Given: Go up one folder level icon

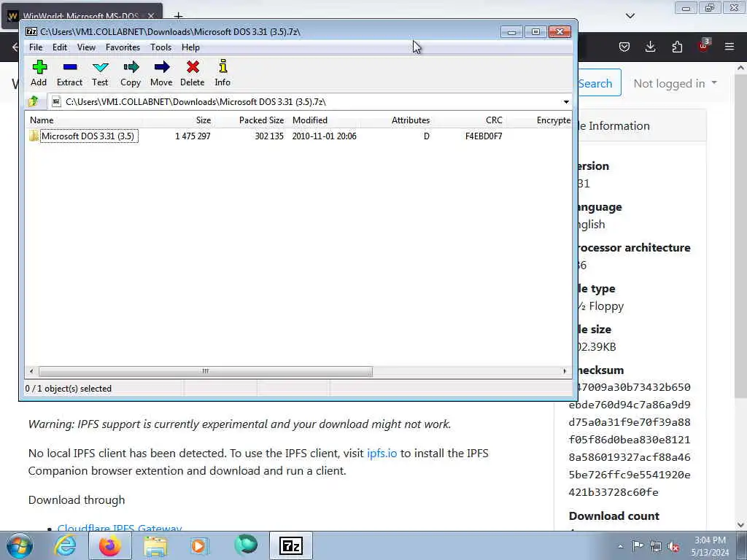Looking at the screenshot, I should click(x=34, y=101).
